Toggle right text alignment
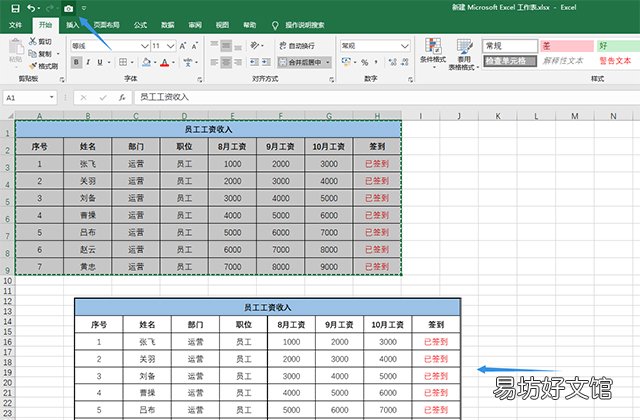Viewport: 640px width, 420px height. (x=238, y=62)
